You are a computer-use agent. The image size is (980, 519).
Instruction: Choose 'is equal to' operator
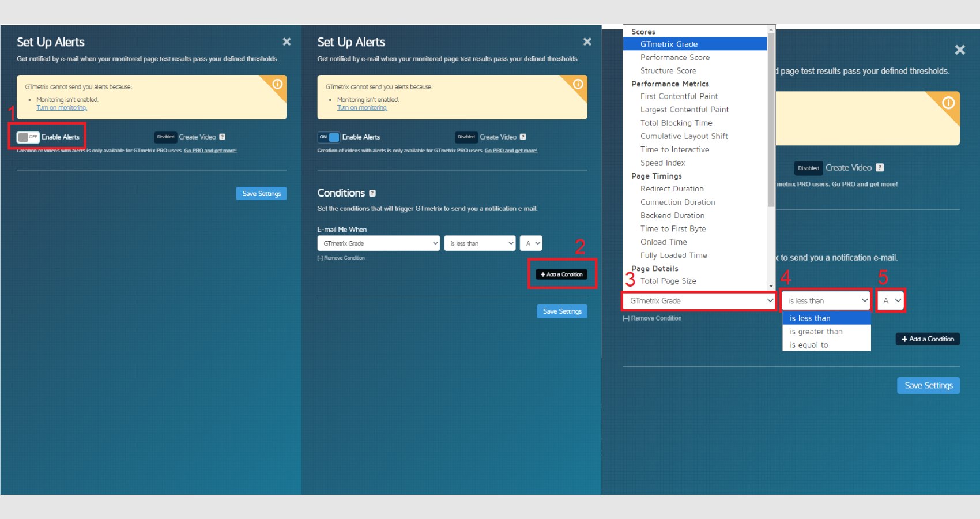(x=826, y=345)
